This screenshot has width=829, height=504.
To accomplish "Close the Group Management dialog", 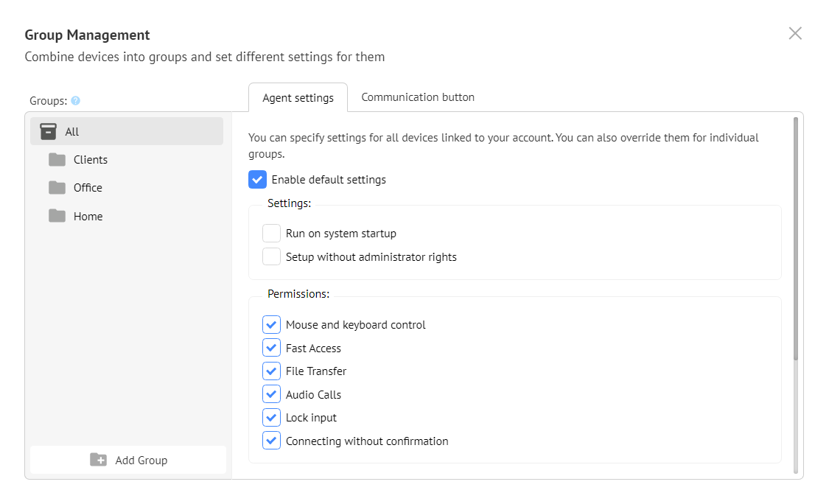I will coord(795,33).
